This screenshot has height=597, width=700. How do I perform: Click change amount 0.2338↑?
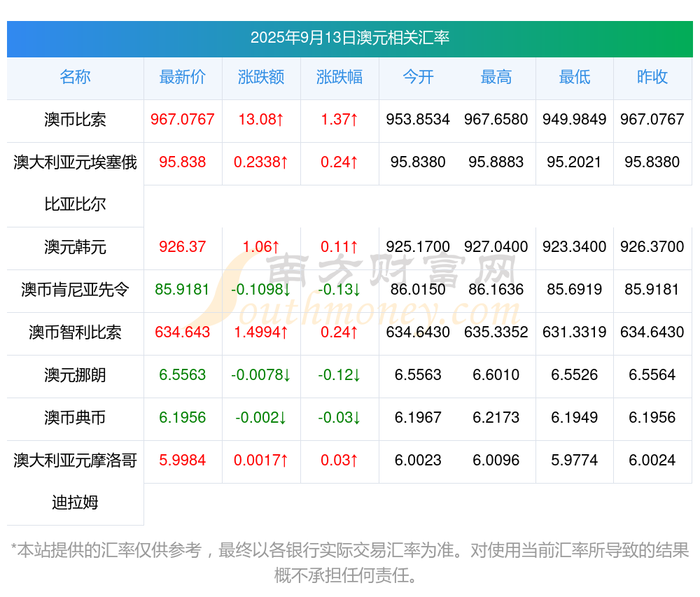[x=261, y=162]
